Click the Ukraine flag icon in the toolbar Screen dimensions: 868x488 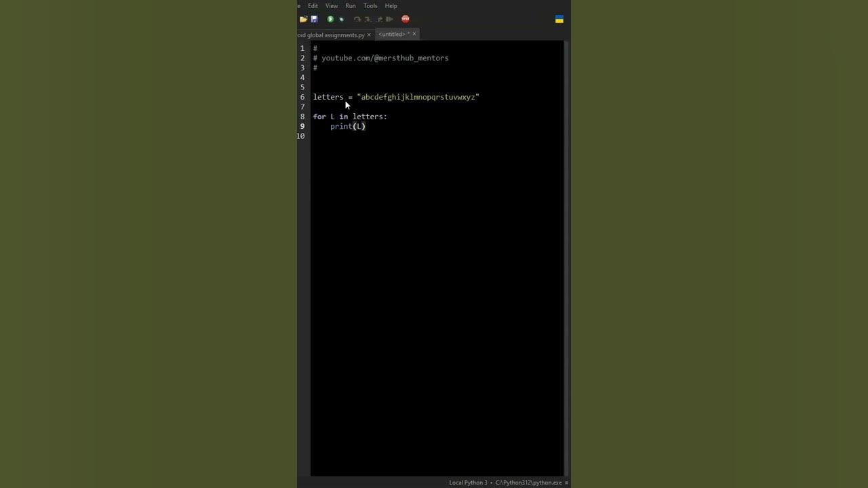coord(559,19)
